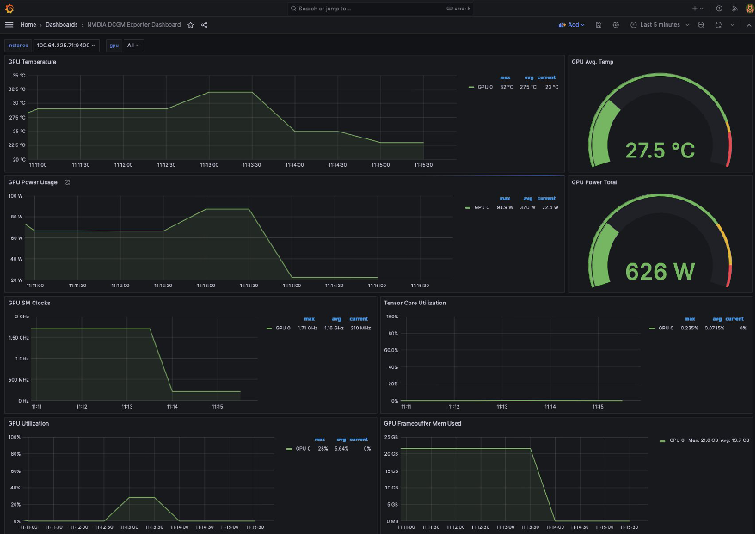Navigate to the Dashboards breadcrumb
756x535 pixels.
[60, 25]
